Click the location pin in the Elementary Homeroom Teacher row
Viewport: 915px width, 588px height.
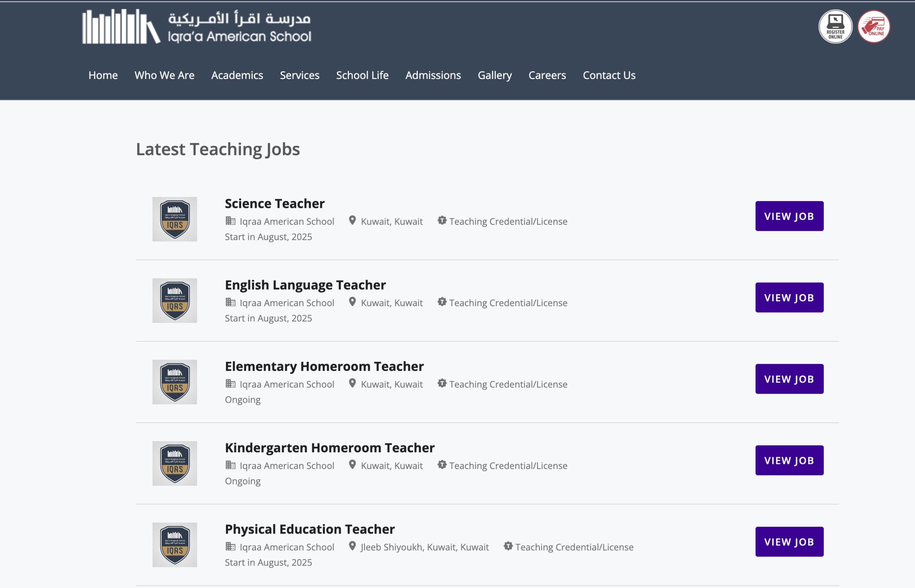click(352, 383)
